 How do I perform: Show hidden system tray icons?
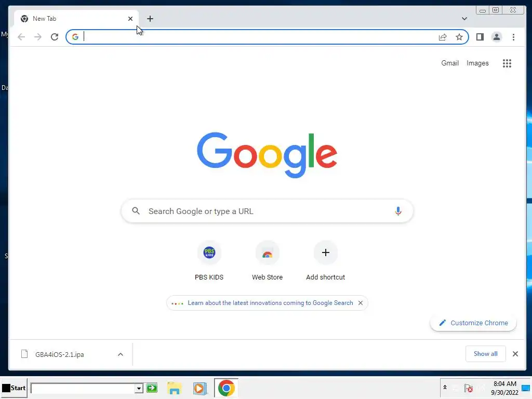coord(445,388)
